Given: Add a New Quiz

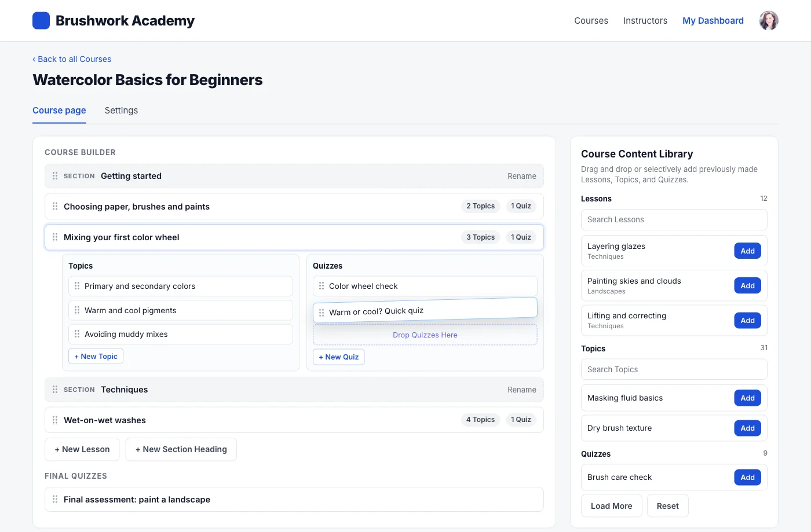Looking at the screenshot, I should click(338, 357).
